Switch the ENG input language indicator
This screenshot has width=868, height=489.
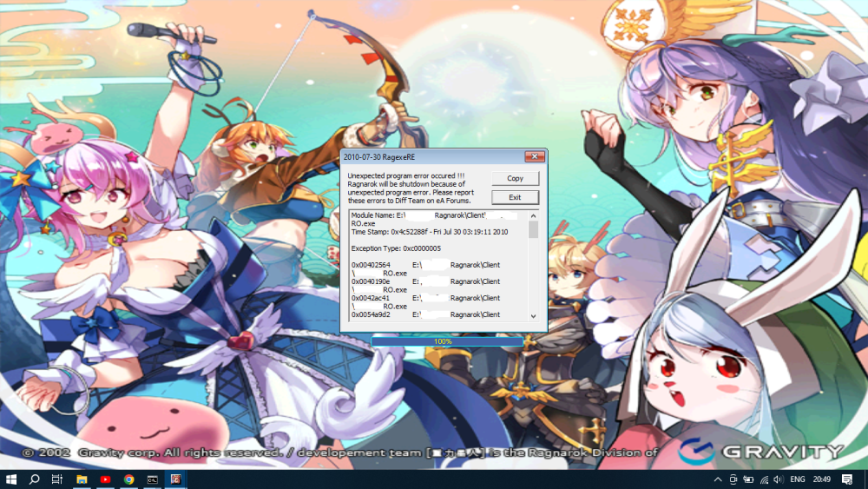pos(797,479)
